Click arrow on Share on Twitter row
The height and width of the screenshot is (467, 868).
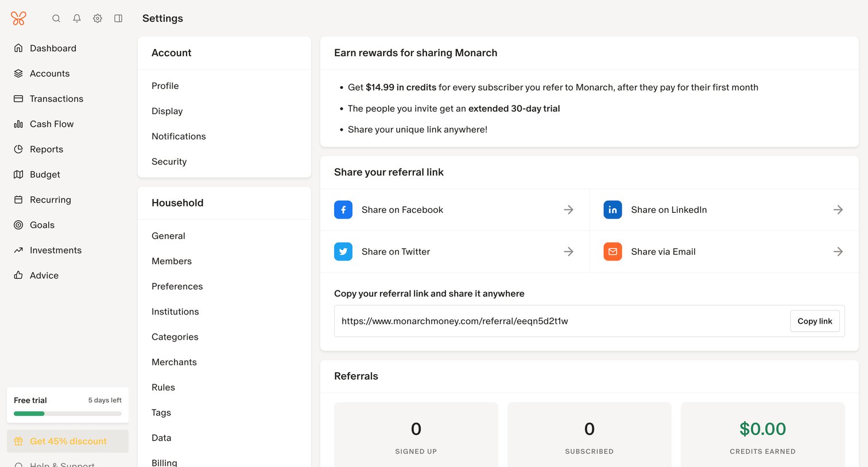coord(568,251)
